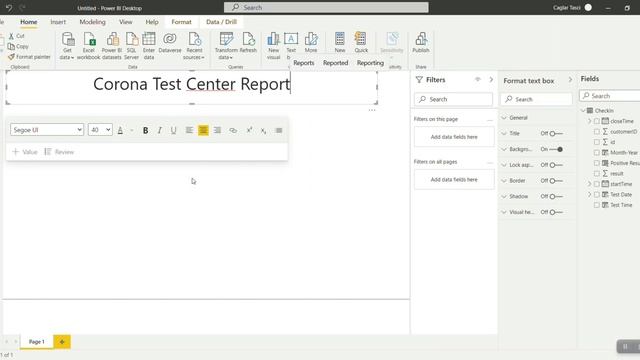
Task: Open the View ribbon tab
Action: coord(125,22)
